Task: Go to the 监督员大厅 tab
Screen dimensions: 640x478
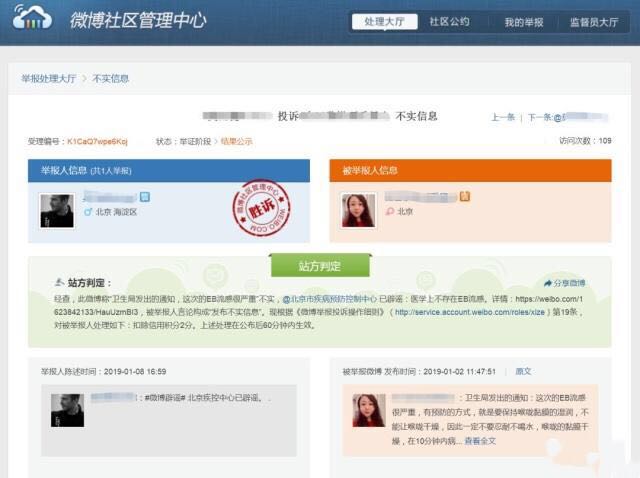Action: click(594, 22)
